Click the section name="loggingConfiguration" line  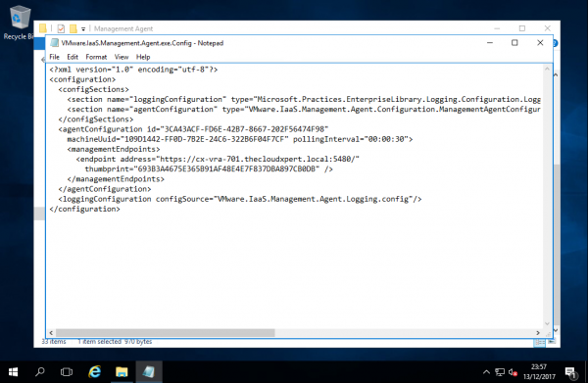[304, 99]
